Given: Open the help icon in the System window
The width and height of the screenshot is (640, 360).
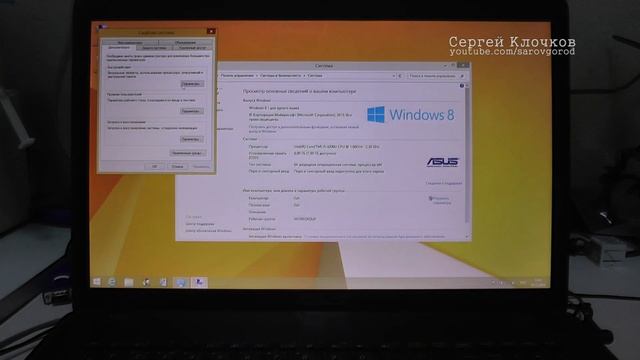Looking at the screenshot, I should (462, 86).
